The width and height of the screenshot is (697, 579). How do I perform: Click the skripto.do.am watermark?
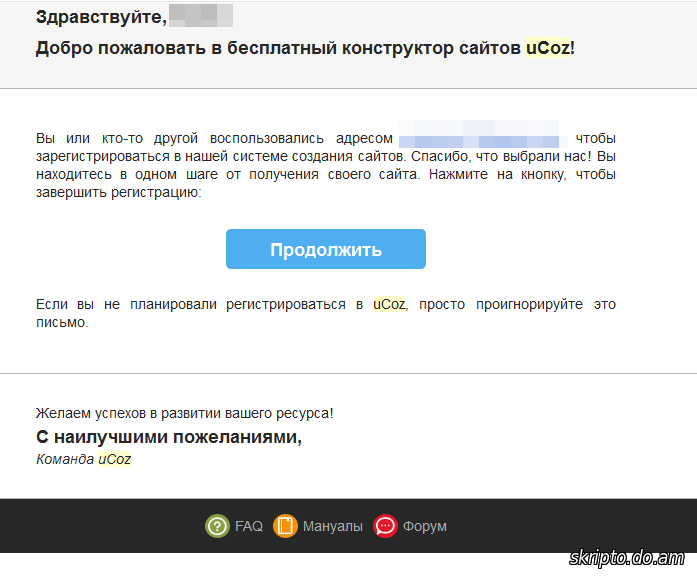coord(626,558)
